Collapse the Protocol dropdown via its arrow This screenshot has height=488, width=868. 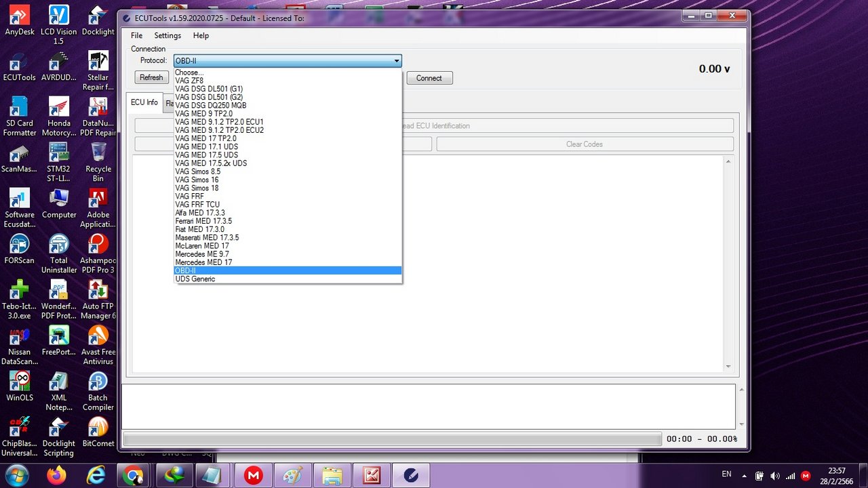coord(397,61)
